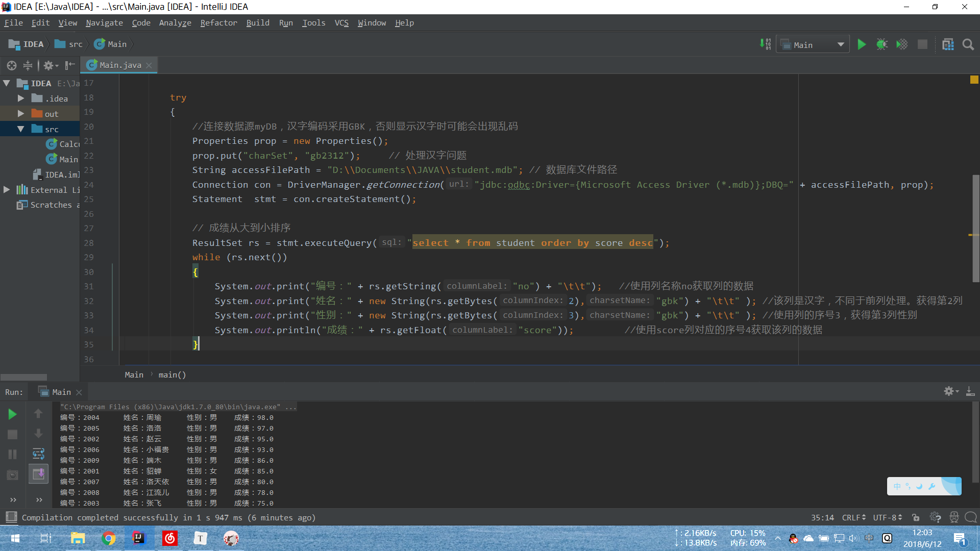
Task: Toggle soft-wrap in the Run console
Action: pyautogui.click(x=39, y=454)
